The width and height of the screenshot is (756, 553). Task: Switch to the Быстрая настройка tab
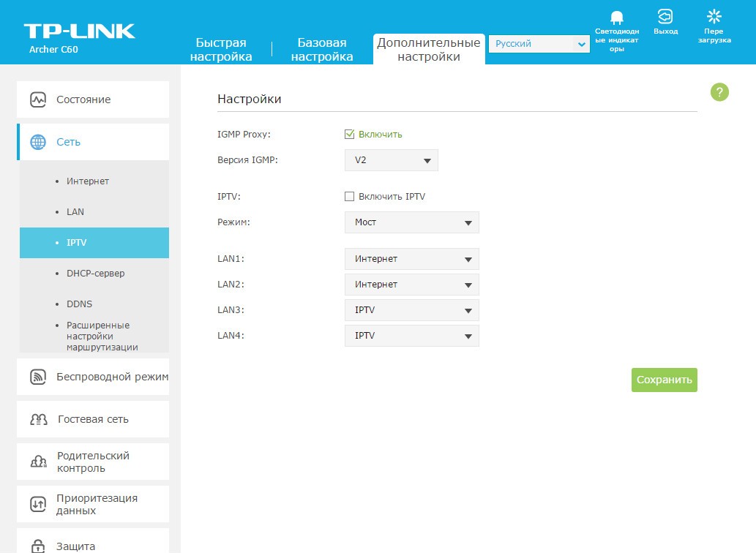click(x=221, y=50)
